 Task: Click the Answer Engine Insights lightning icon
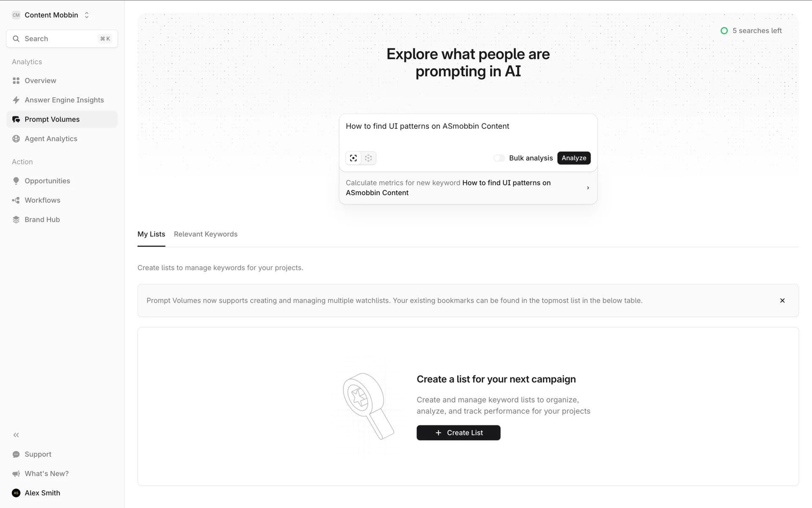pos(16,100)
